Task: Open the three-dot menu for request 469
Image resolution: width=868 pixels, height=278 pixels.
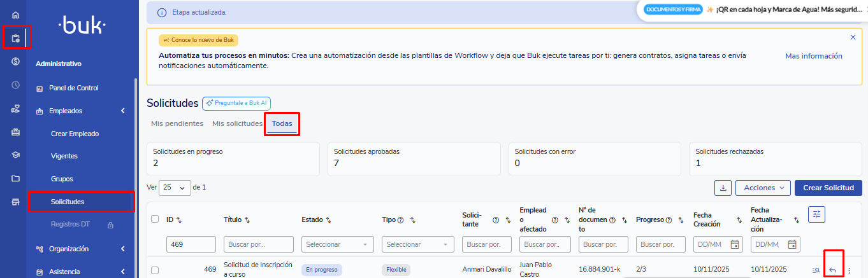Action: tap(849, 270)
